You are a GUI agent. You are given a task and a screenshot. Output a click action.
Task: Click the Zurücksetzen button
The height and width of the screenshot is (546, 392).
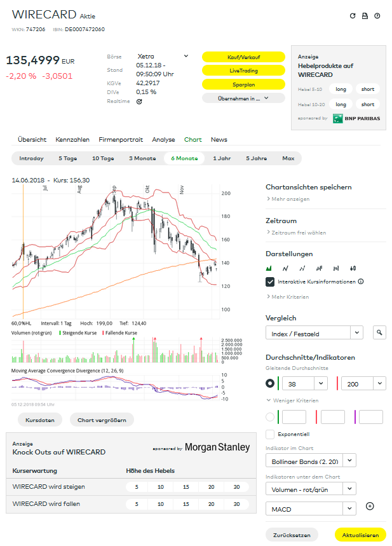[292, 535]
